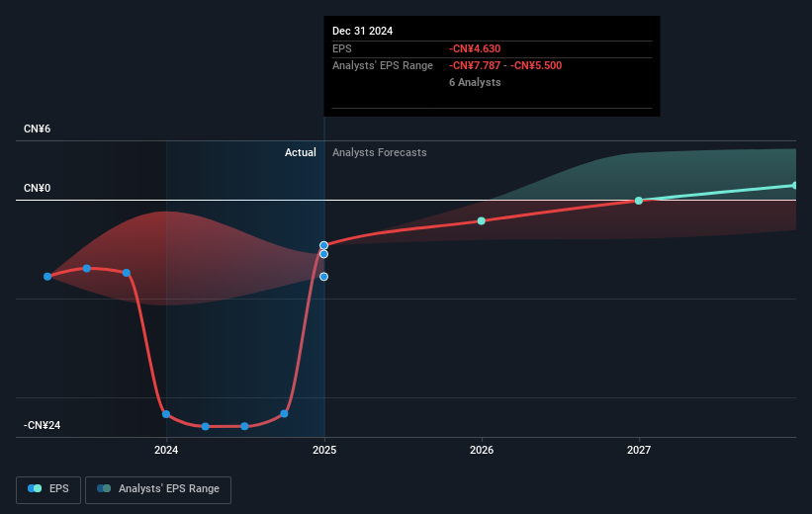This screenshot has width=812, height=514.
Task: Click the 2027 x-axis label
Action: [x=639, y=450]
